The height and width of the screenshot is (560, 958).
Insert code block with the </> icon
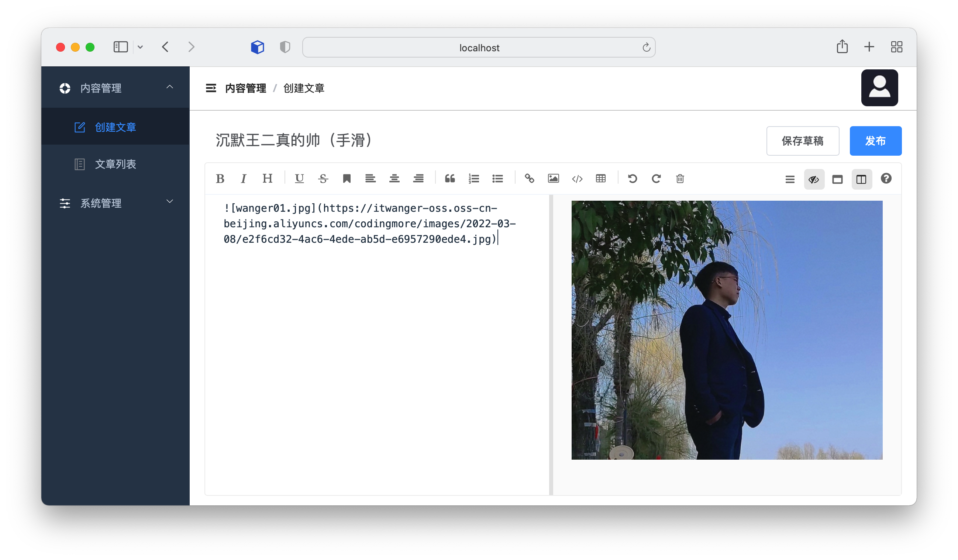tap(577, 179)
